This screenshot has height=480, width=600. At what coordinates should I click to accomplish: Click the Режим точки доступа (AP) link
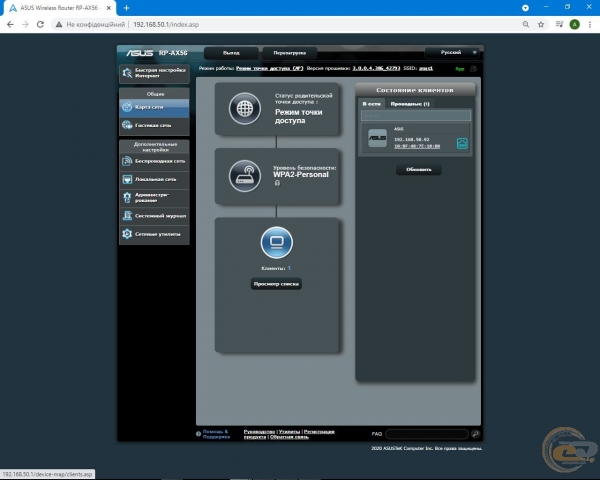[x=269, y=69]
